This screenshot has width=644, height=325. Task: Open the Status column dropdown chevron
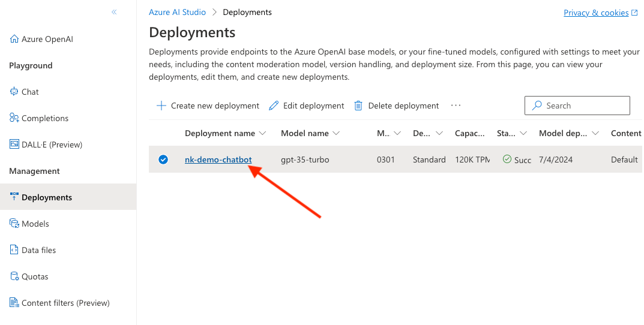coord(523,133)
